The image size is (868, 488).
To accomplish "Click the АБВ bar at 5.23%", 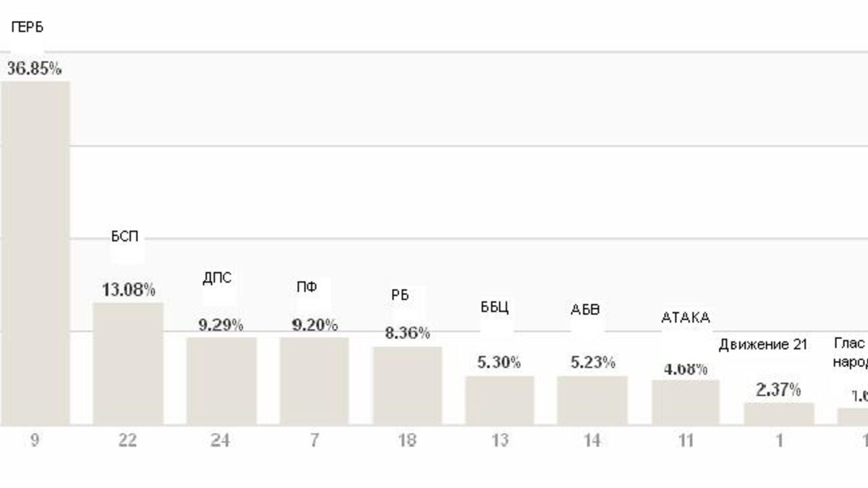I will click(x=592, y=401).
